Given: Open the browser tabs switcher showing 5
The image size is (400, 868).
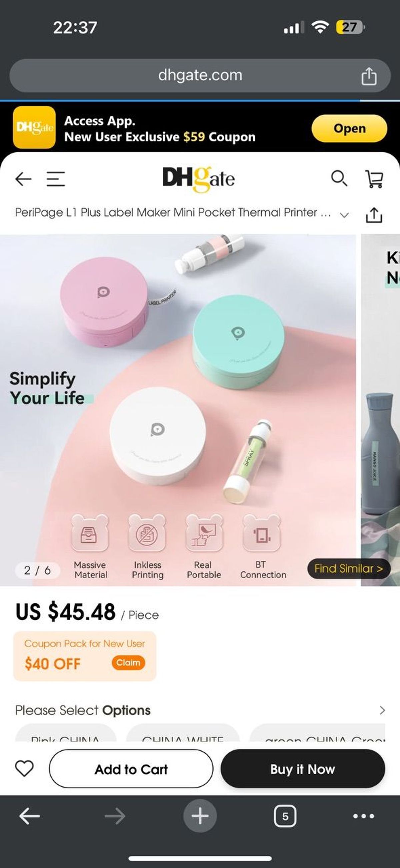Looking at the screenshot, I should point(285,816).
